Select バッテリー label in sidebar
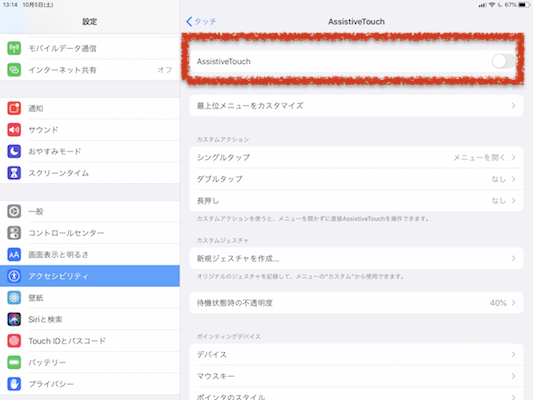 [x=47, y=363]
